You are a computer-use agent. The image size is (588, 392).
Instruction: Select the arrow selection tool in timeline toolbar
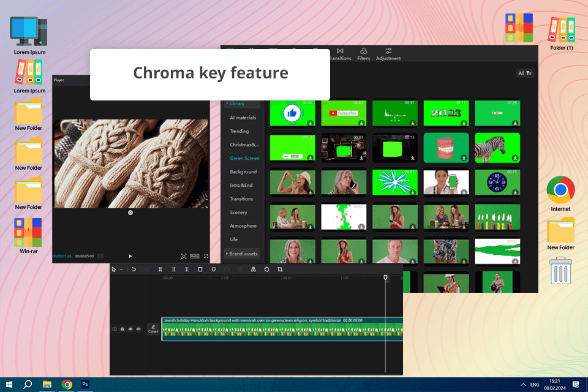click(x=114, y=269)
